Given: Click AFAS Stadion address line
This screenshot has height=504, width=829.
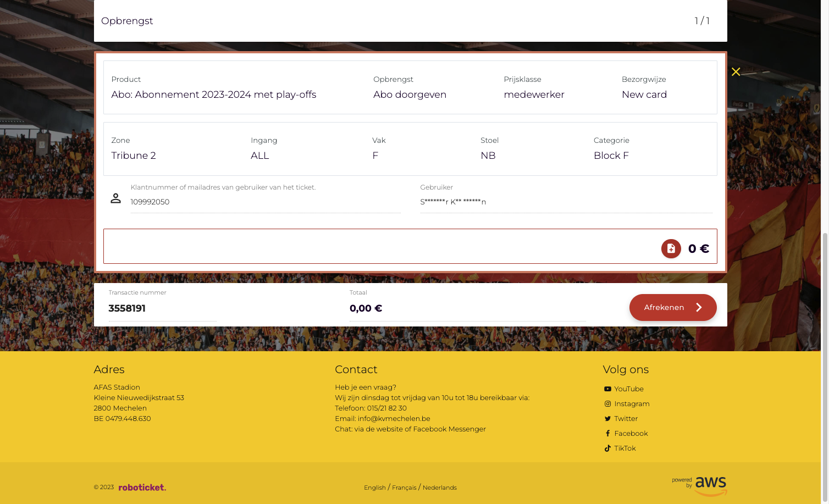Looking at the screenshot, I should [117, 387].
